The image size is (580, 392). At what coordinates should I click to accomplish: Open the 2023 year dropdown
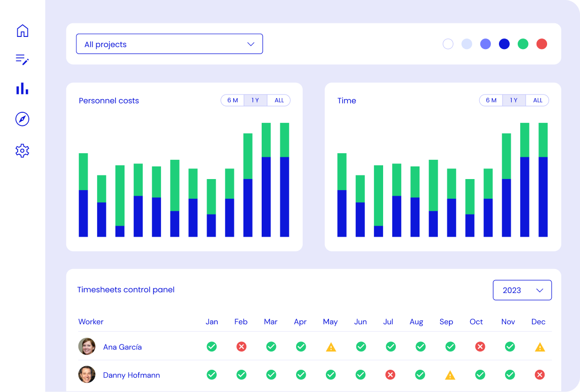point(522,290)
